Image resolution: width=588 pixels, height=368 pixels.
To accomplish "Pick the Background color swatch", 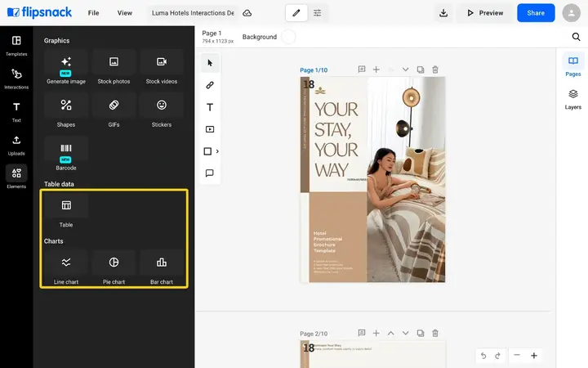I will pos(288,37).
